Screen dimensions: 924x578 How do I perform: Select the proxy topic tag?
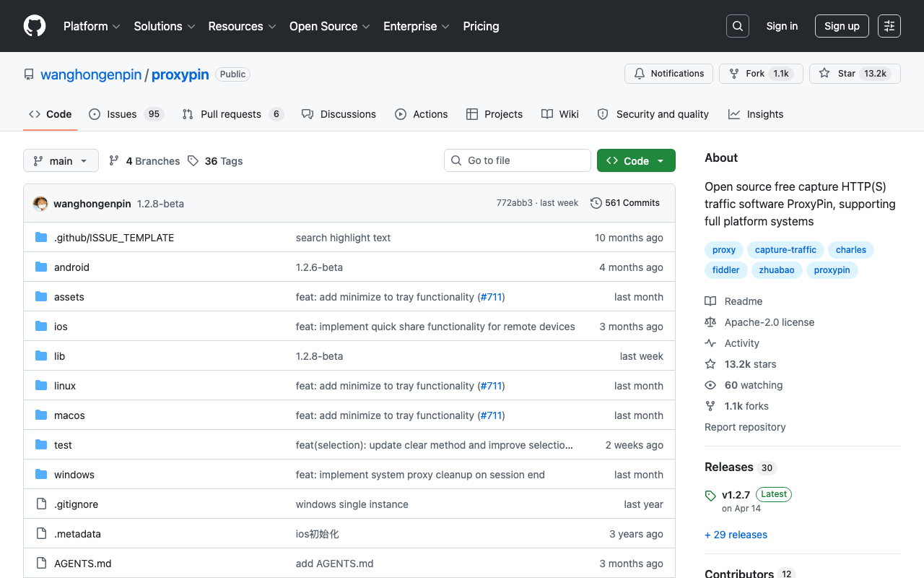724,250
